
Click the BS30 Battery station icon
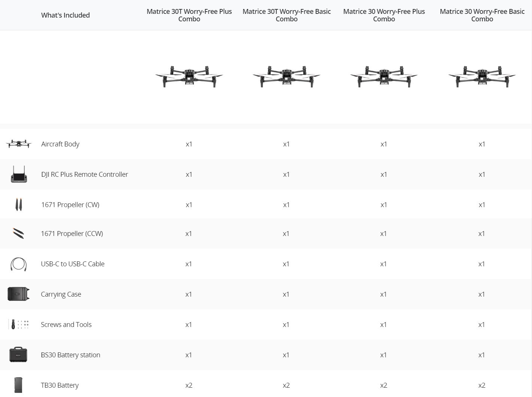coord(18,355)
